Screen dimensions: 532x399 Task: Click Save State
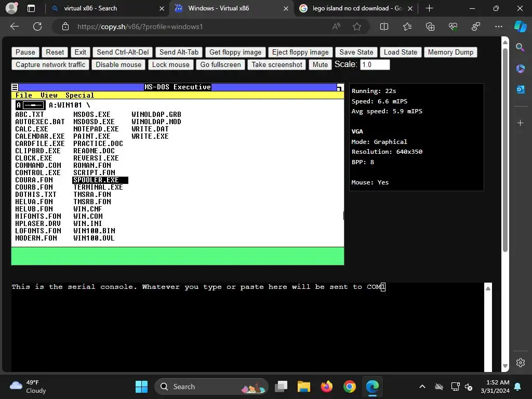coord(356,52)
